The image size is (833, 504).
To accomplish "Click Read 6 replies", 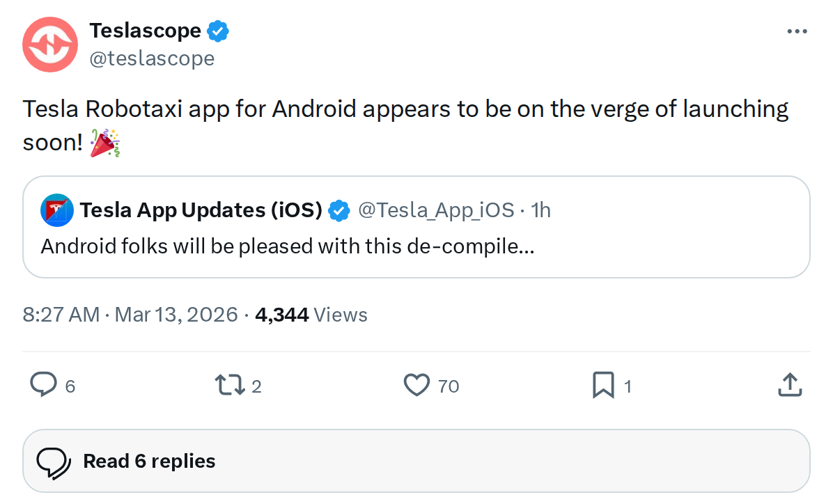I will [x=148, y=460].
